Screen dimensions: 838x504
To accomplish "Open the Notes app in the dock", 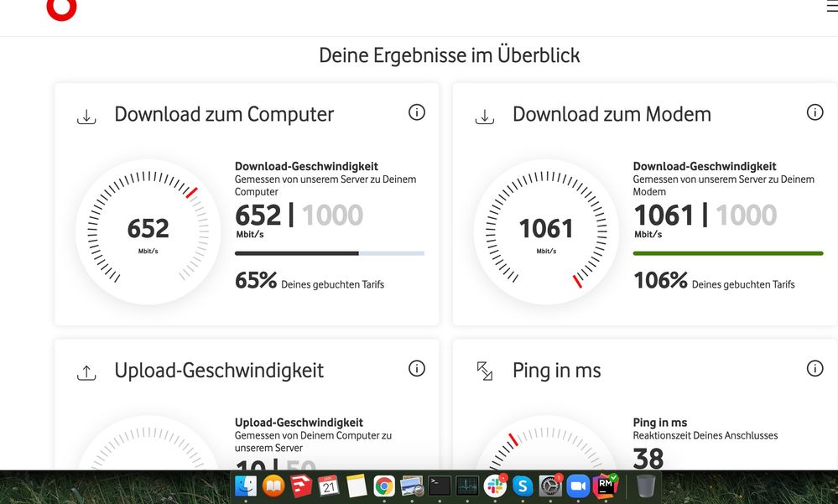I will [x=357, y=486].
